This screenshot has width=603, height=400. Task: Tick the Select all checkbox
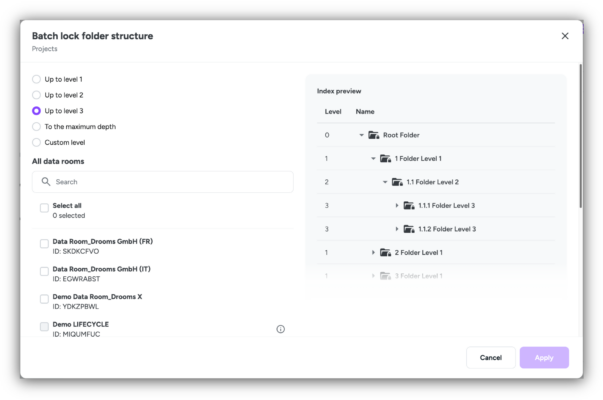coord(44,208)
